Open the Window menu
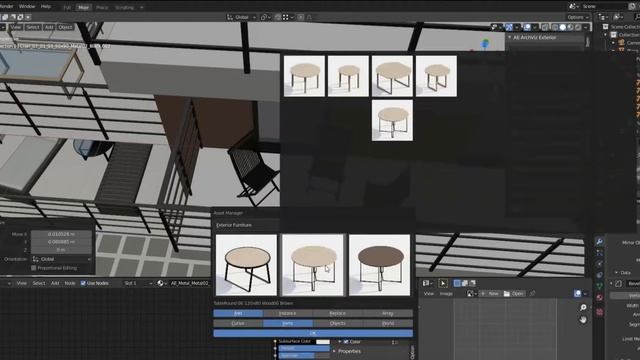This screenshot has height=360, width=640. tap(27, 6)
